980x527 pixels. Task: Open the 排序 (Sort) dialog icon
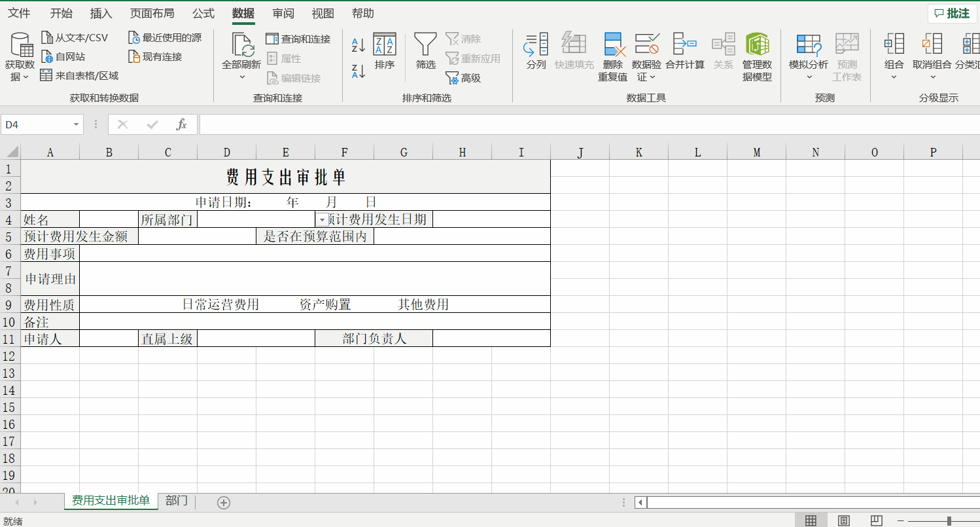coord(384,49)
